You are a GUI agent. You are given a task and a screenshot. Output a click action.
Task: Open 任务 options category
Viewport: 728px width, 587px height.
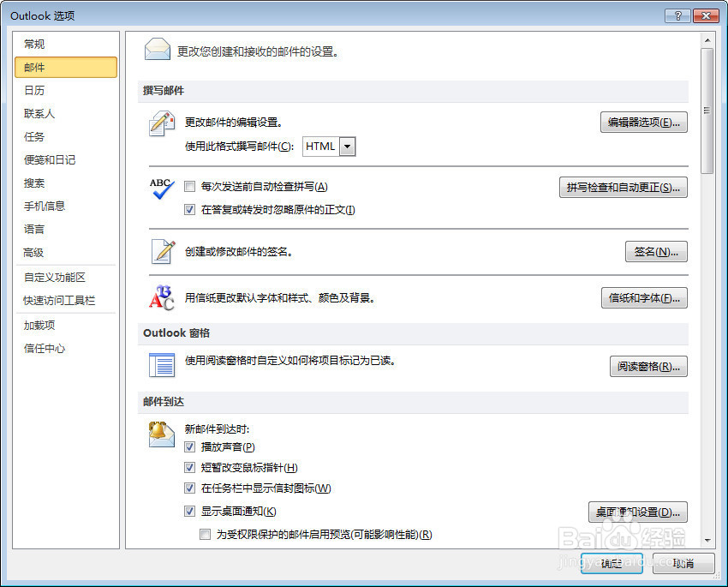coord(66,137)
